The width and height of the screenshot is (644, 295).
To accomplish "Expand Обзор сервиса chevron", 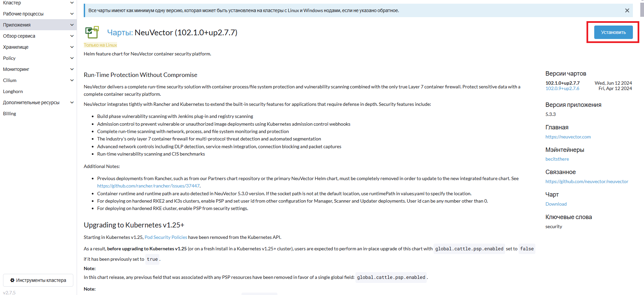I will (x=72, y=36).
